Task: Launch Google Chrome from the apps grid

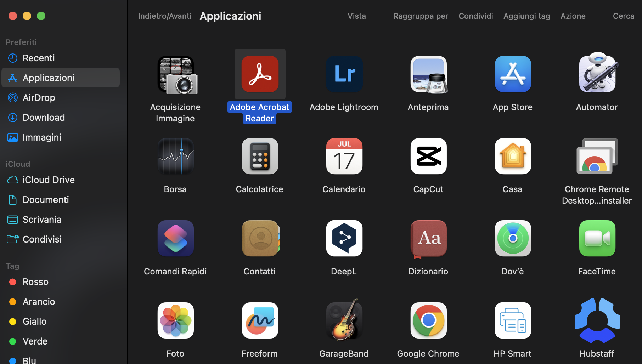Action: (428, 320)
